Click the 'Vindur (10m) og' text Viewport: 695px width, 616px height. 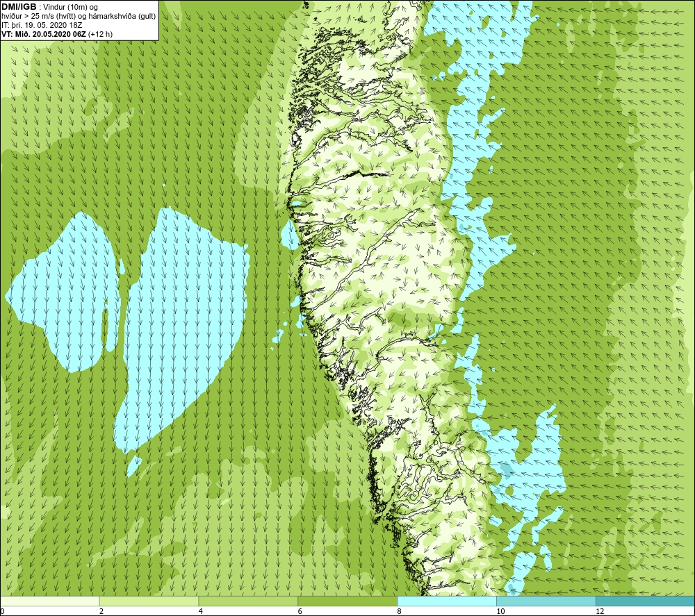70,8
